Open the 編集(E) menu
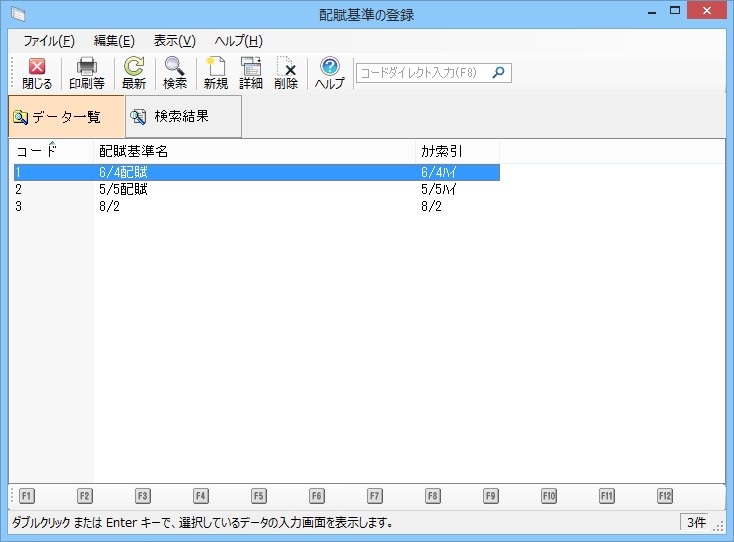734x542 pixels. [114, 41]
